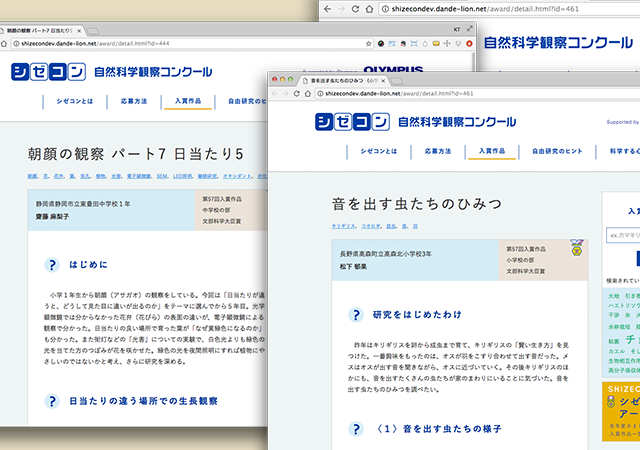Click the question icon beside 〈1〉音を出す虫たちの様子

(356, 429)
